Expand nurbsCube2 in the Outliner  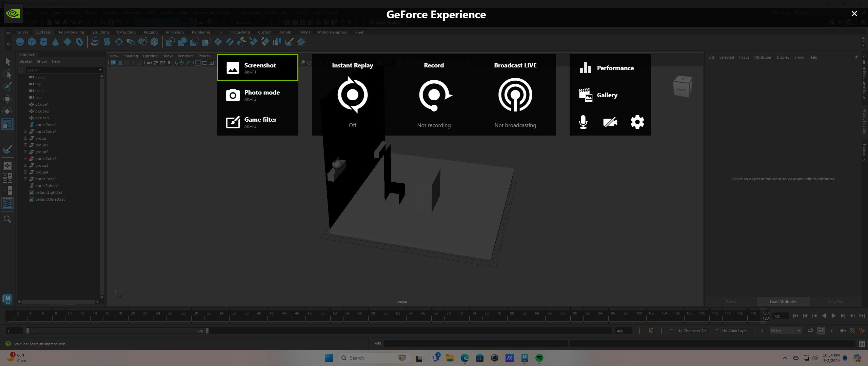(x=25, y=159)
